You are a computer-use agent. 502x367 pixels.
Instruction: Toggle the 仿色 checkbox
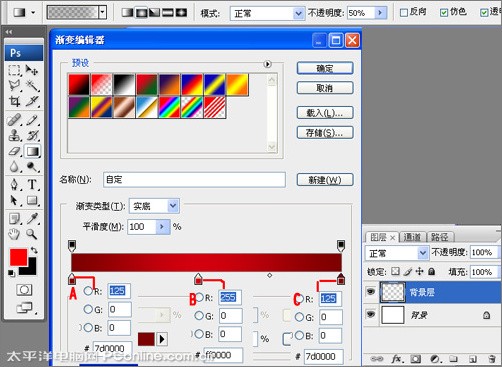point(444,13)
